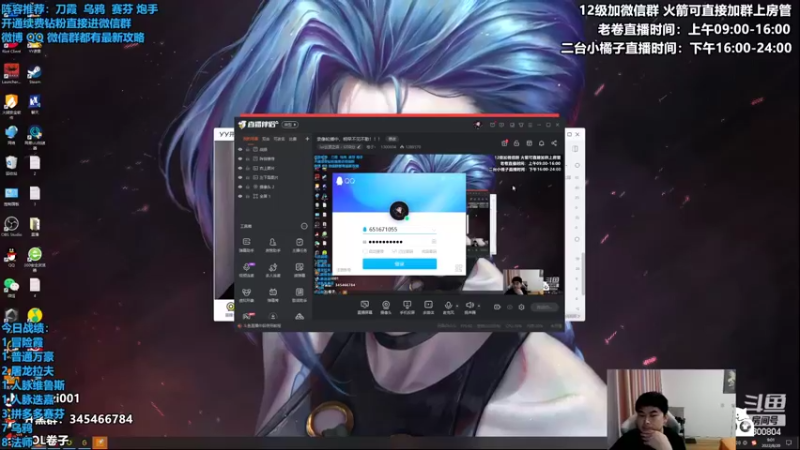Click the flag tool with red badge
The height and width of the screenshot is (450, 800).
pos(247,316)
